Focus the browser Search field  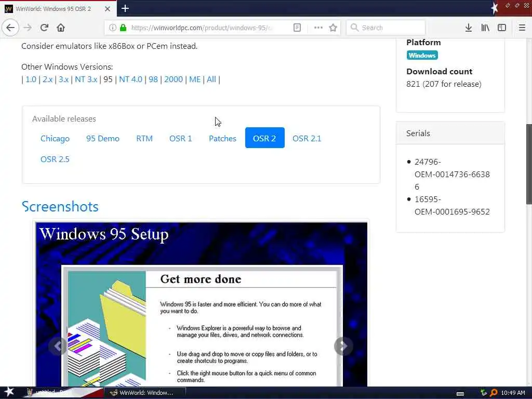coord(385,28)
